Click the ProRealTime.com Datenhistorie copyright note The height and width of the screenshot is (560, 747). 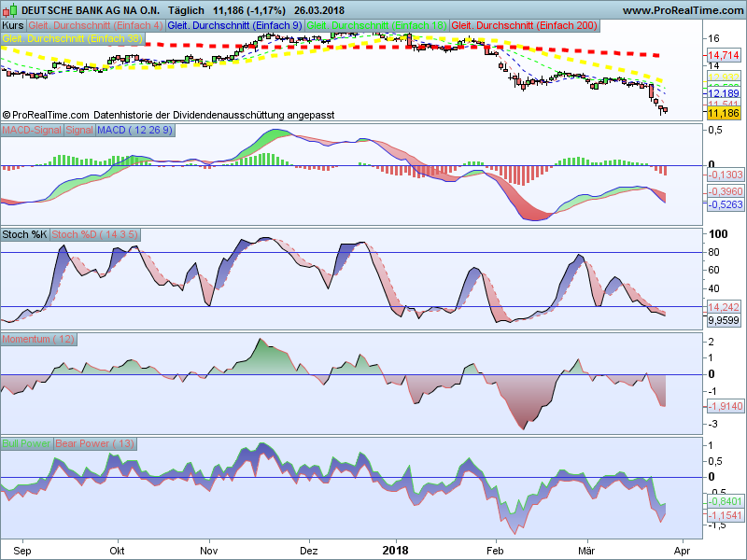[168, 115]
